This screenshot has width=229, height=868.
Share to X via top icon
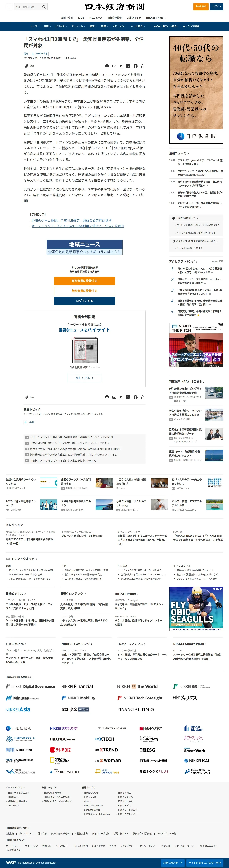pos(128,66)
